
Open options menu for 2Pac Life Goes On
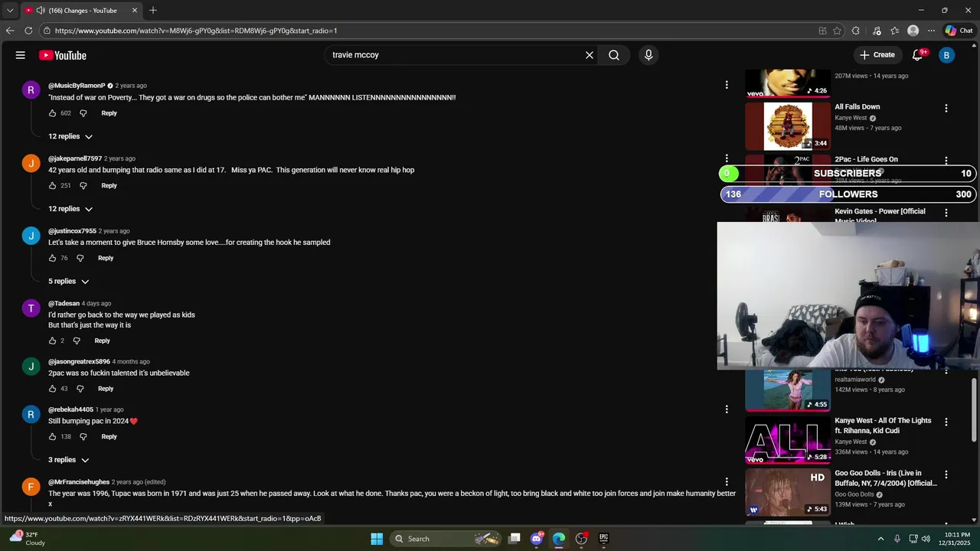tap(946, 161)
